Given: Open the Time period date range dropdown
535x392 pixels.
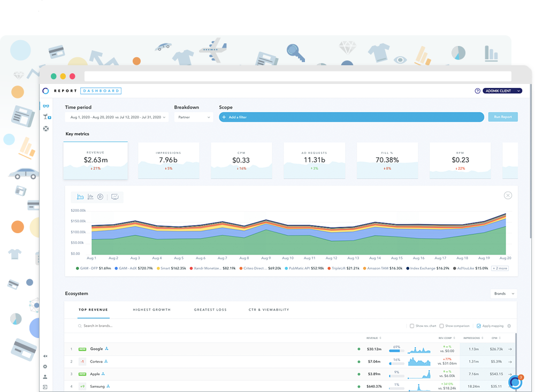Looking at the screenshot, I should point(117,117).
